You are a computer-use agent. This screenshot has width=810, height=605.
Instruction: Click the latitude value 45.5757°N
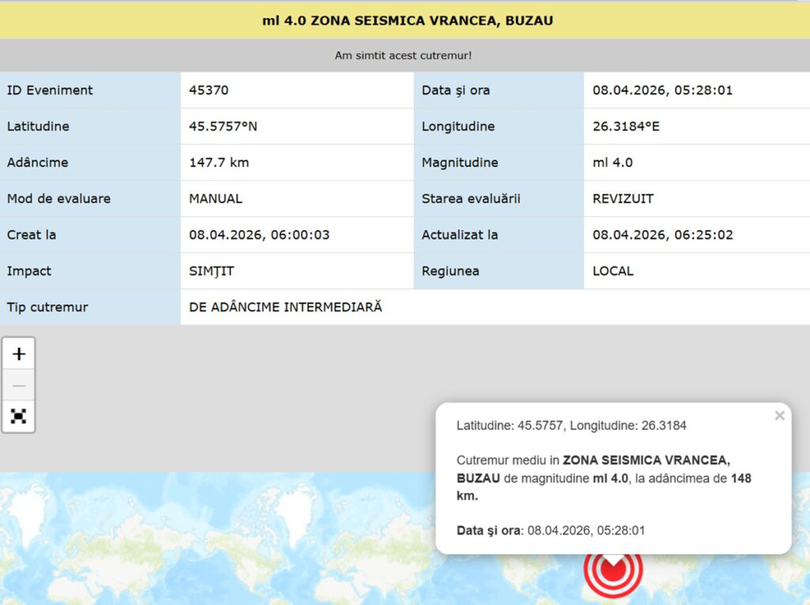pyautogui.click(x=223, y=127)
